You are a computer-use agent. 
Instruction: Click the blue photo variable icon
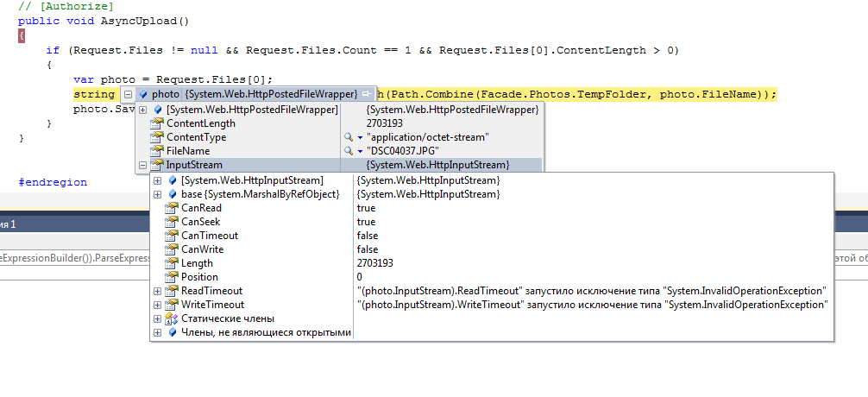pos(143,94)
